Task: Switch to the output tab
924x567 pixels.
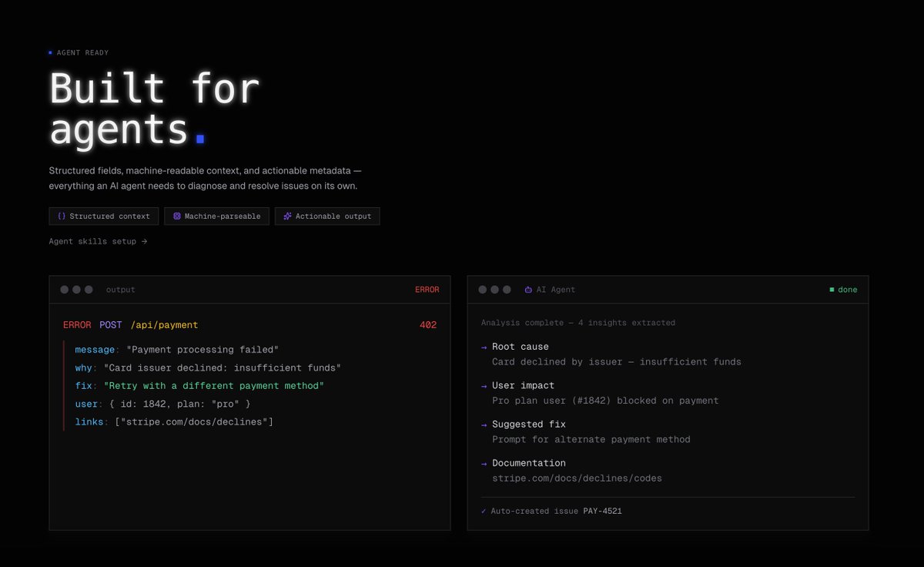Action: 120,289
